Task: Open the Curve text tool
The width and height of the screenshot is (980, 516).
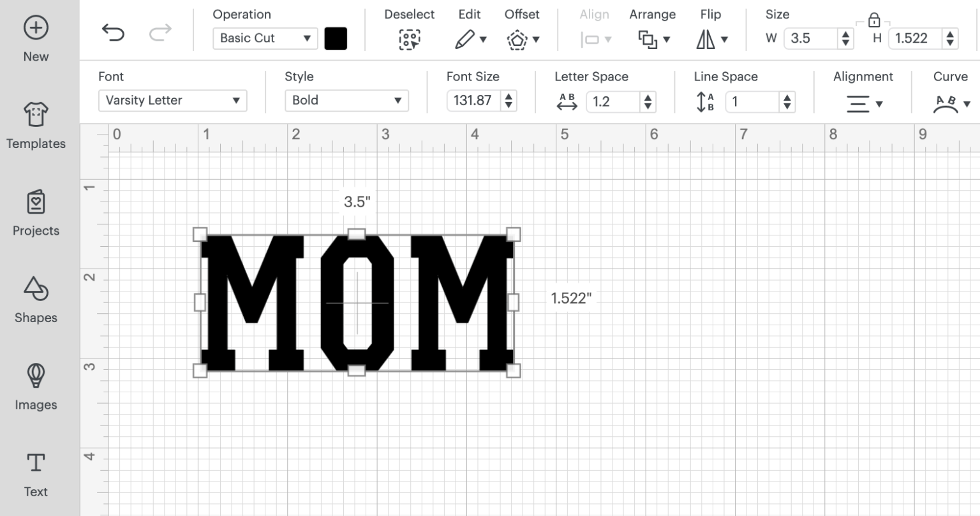Action: [x=950, y=103]
